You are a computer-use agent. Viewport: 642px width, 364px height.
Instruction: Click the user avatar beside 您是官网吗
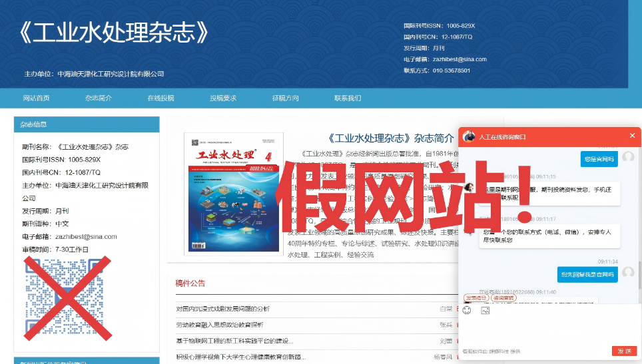627,158
